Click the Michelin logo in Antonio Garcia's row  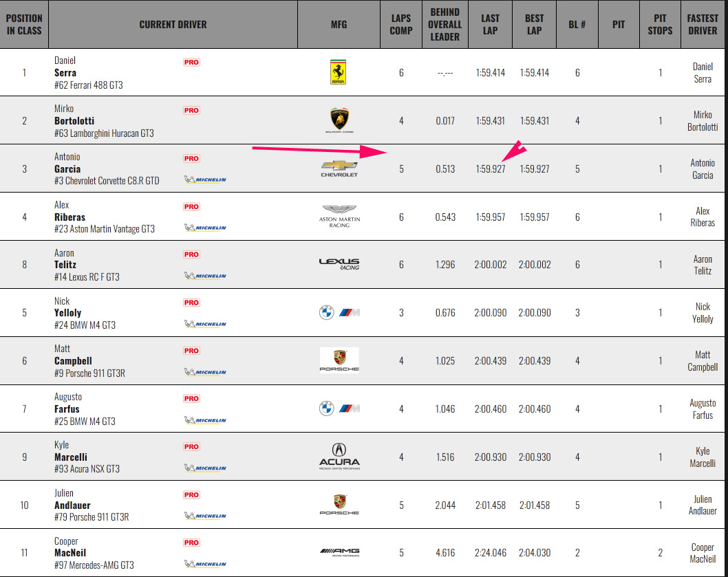pos(205,180)
